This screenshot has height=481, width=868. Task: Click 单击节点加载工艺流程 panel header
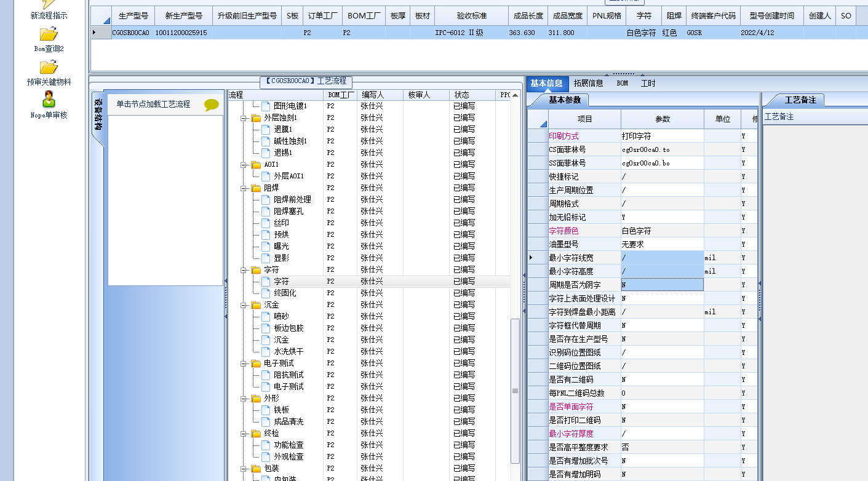153,104
